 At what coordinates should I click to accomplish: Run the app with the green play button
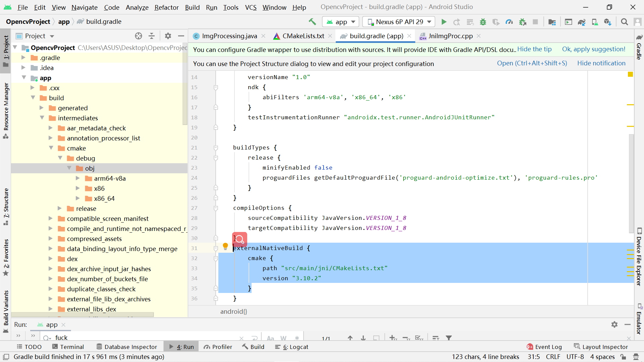[x=443, y=21]
